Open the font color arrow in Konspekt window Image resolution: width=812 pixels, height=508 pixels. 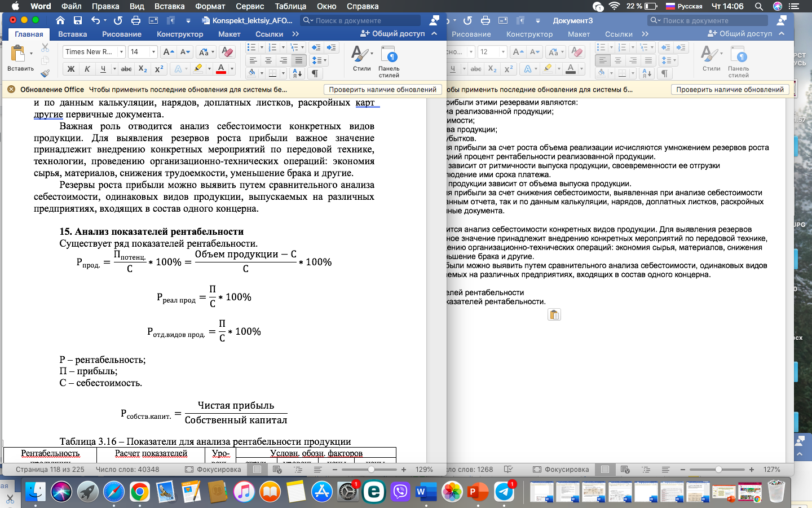pos(232,69)
